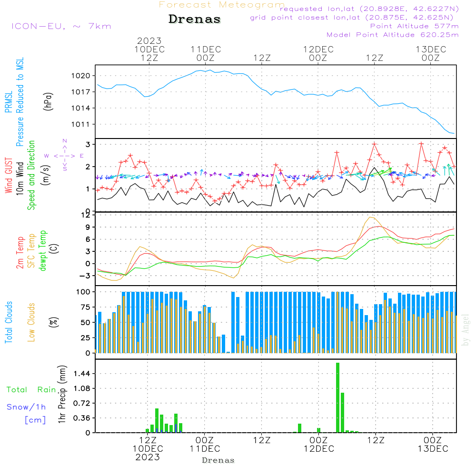This screenshot has width=476, height=476.
Task: Click the N letter on the compass
Action: pos(64,141)
